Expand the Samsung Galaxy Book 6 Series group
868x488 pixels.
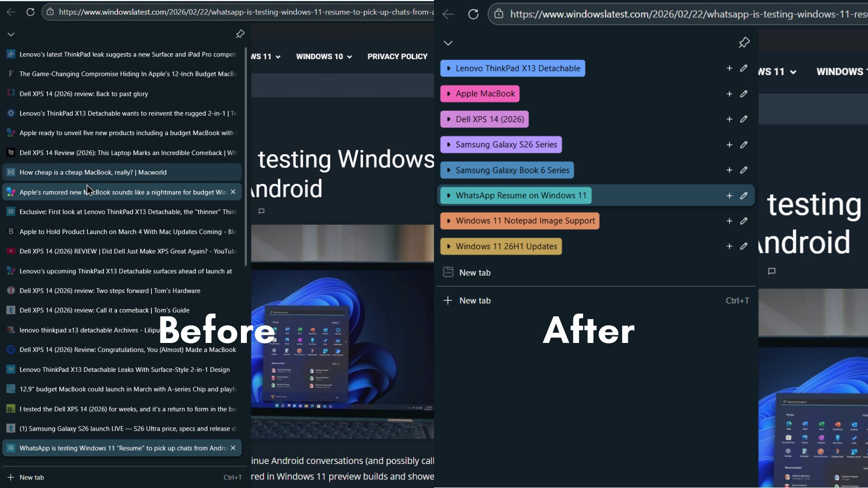[448, 170]
